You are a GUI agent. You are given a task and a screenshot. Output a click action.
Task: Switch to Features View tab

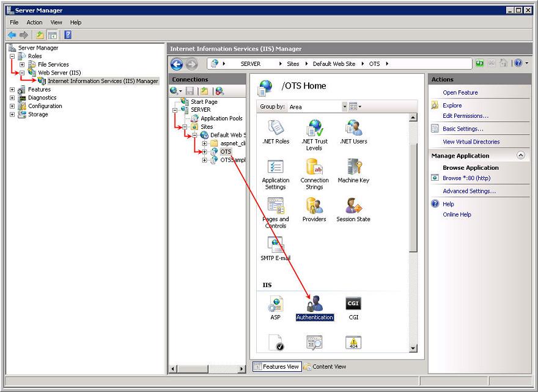coord(277,366)
